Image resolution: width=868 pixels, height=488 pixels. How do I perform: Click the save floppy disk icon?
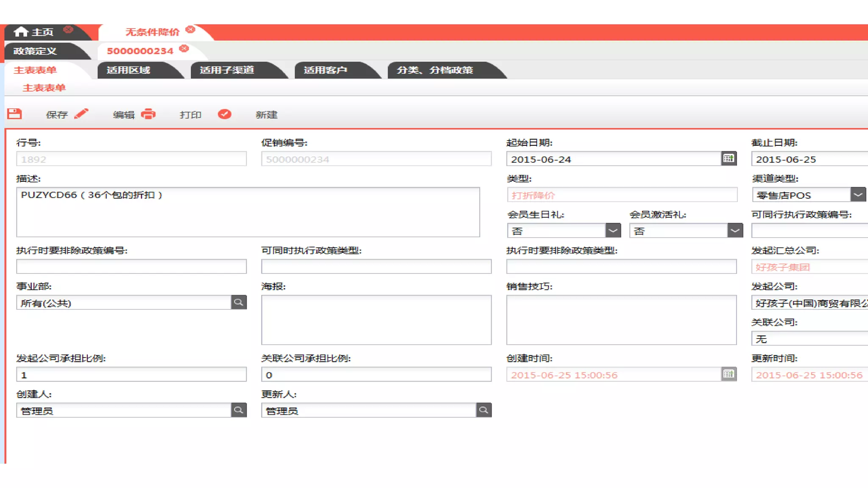[14, 114]
